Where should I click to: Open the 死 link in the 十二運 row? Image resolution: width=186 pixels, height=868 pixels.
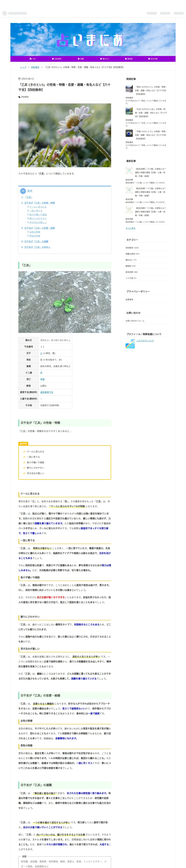pyautogui.click(x=41, y=373)
